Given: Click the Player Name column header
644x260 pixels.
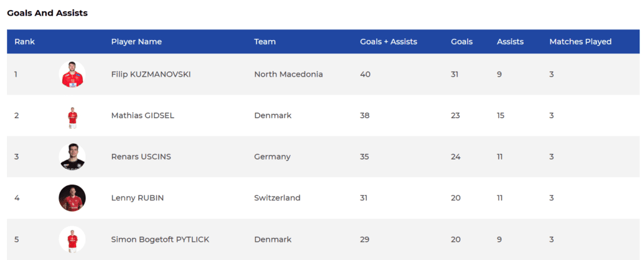Looking at the screenshot, I should point(136,41).
